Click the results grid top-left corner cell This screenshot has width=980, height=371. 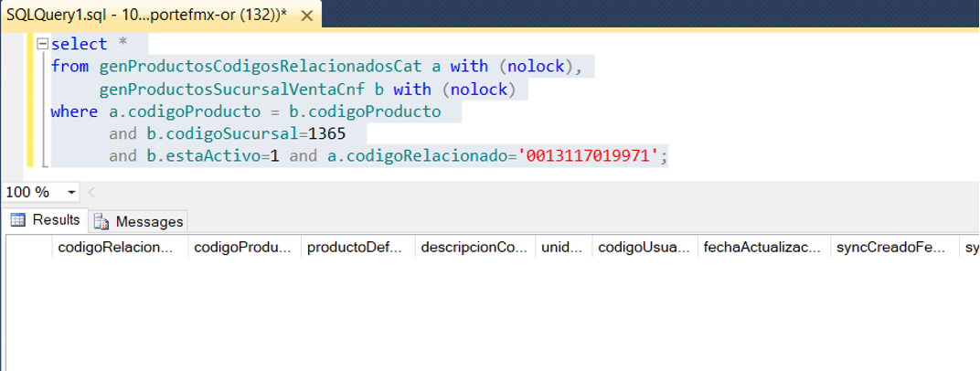click(28, 247)
